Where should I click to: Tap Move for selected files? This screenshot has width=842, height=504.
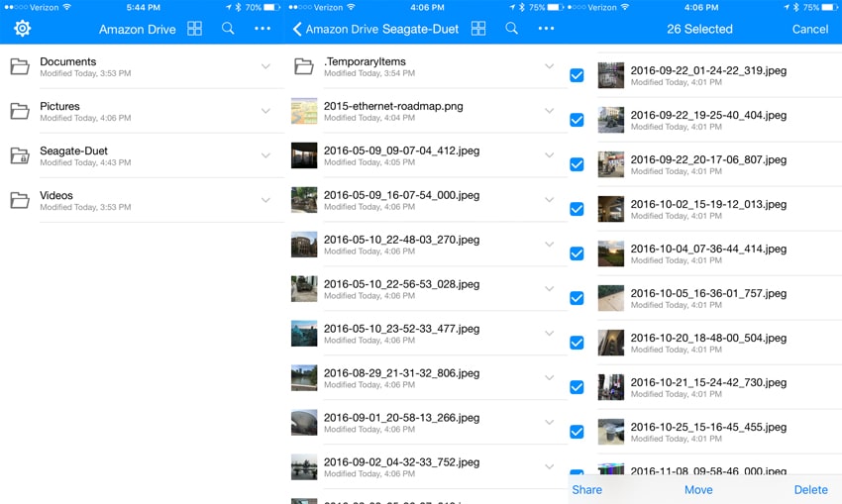pyautogui.click(x=698, y=489)
